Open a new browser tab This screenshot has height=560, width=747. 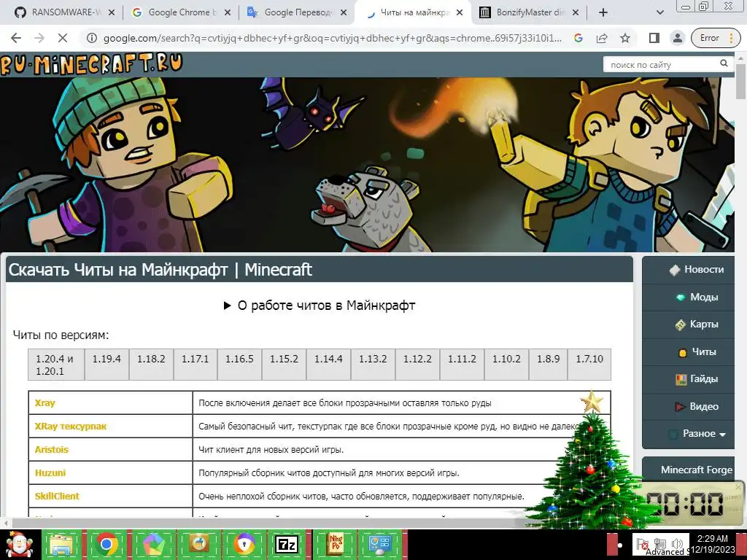coord(603,12)
